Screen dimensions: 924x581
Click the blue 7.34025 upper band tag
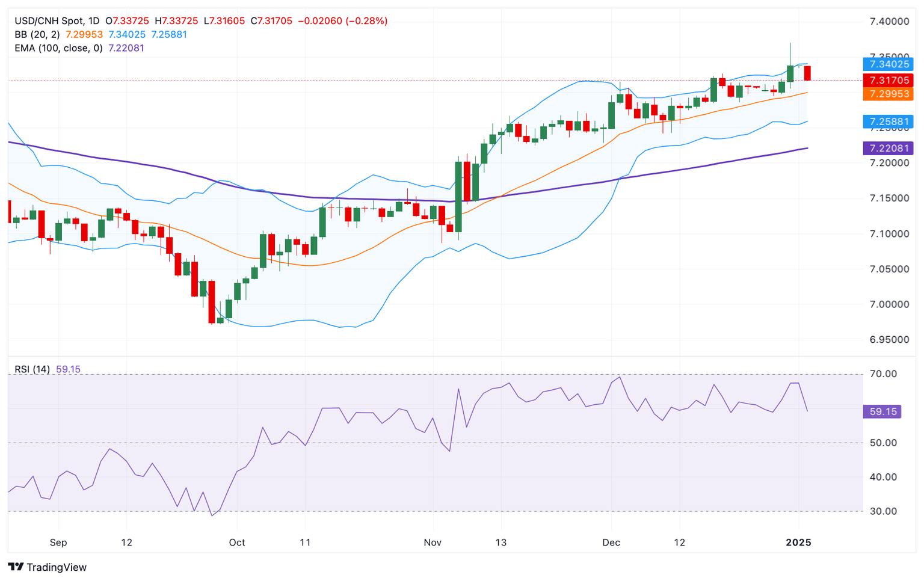click(x=888, y=64)
